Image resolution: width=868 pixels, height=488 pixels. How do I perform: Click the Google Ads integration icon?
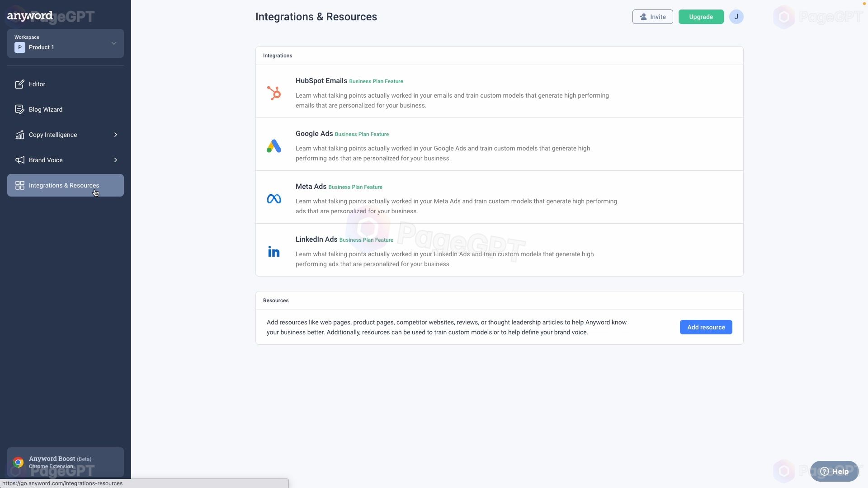(273, 145)
